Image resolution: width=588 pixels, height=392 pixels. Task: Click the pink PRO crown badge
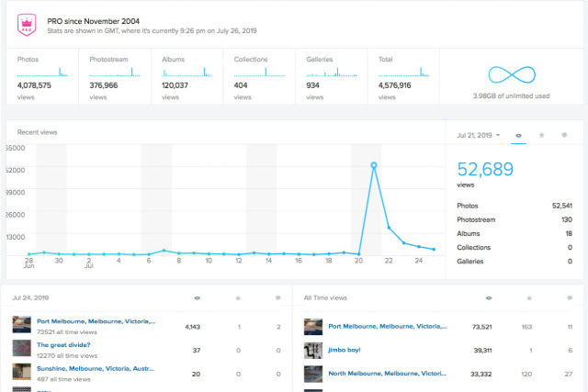[27, 25]
